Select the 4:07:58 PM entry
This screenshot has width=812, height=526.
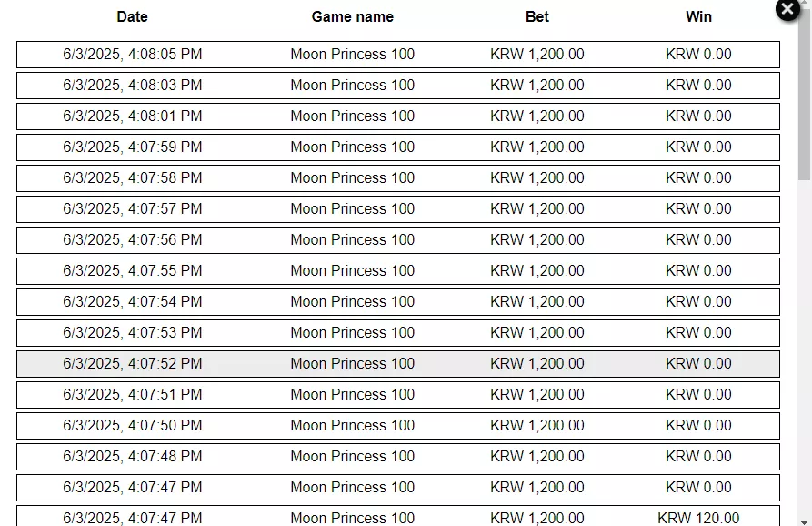pos(397,178)
